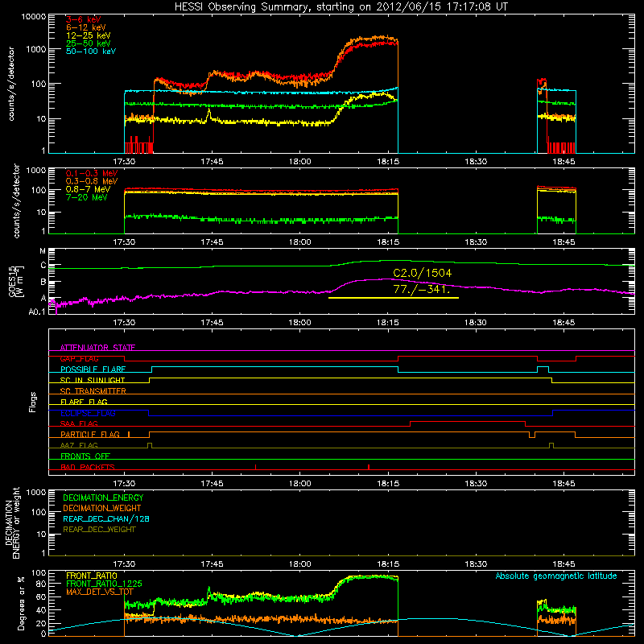Click 17:30 tick label under GOES panel
The width and height of the screenshot is (644, 644).
coord(124,323)
